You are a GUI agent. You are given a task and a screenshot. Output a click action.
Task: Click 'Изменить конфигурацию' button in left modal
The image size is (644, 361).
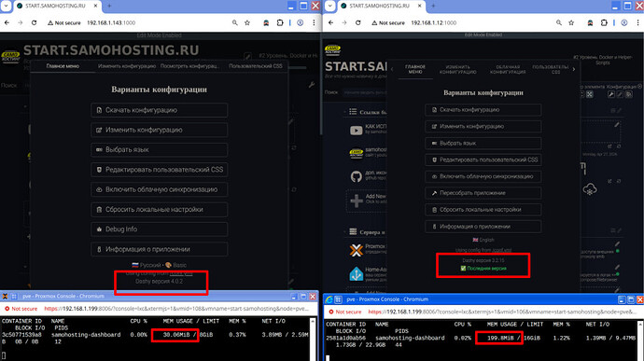pyautogui.click(x=160, y=130)
